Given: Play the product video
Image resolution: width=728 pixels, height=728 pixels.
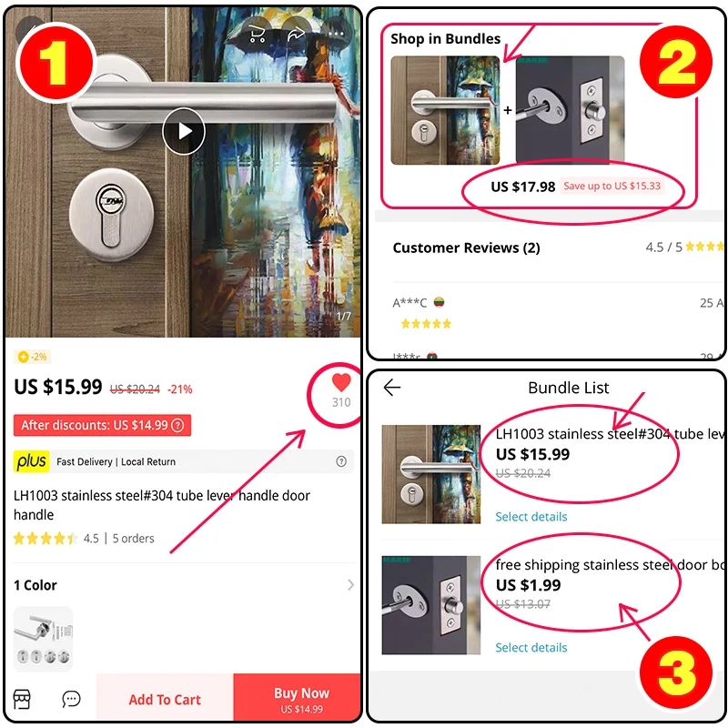Looking at the screenshot, I should click(x=184, y=131).
